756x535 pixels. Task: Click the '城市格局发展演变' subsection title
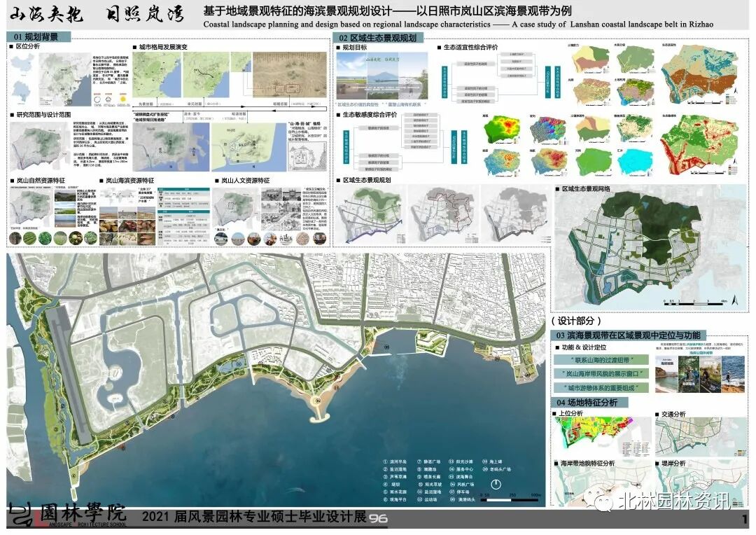(x=163, y=47)
